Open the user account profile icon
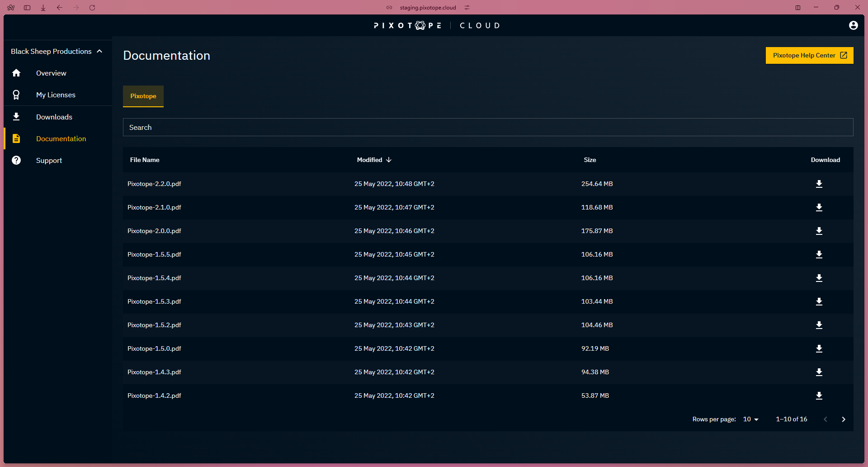The width and height of the screenshot is (868, 467). pos(853,25)
